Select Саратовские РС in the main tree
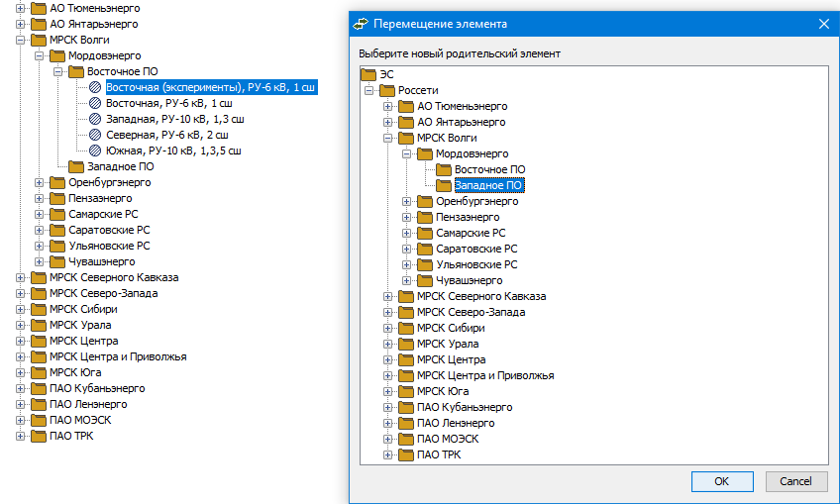 pyautogui.click(x=109, y=230)
